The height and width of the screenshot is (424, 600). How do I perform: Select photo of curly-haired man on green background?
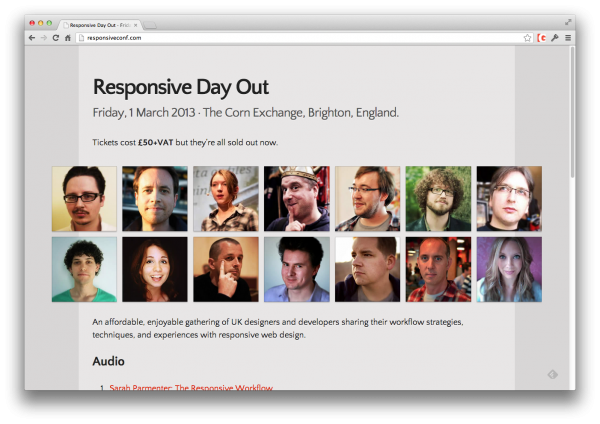click(438, 199)
